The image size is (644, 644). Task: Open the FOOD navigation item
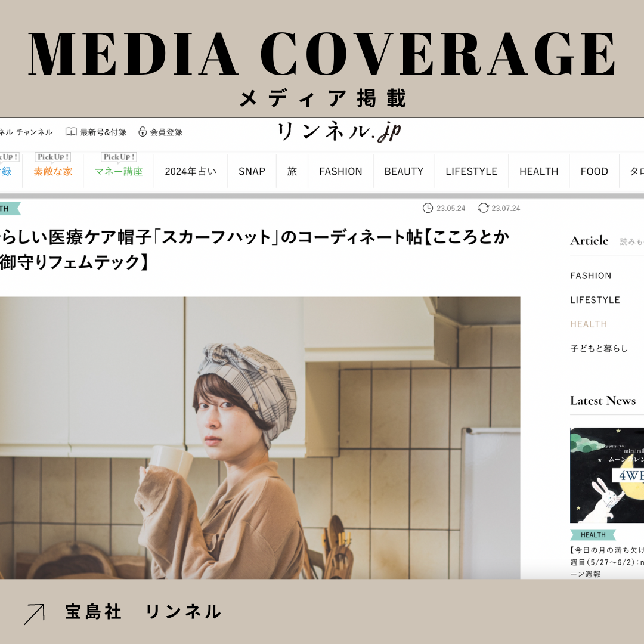(x=594, y=172)
